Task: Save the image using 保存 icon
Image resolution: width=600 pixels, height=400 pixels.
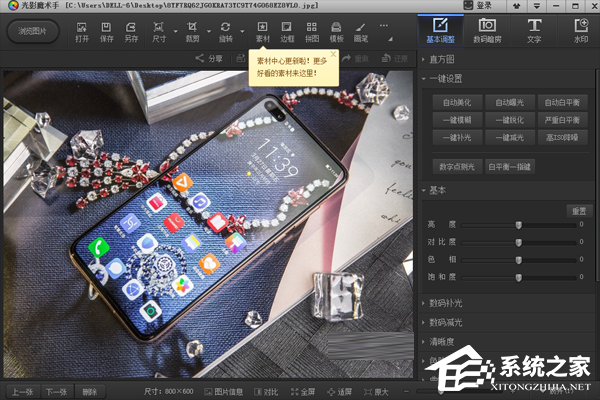Action: [106, 32]
